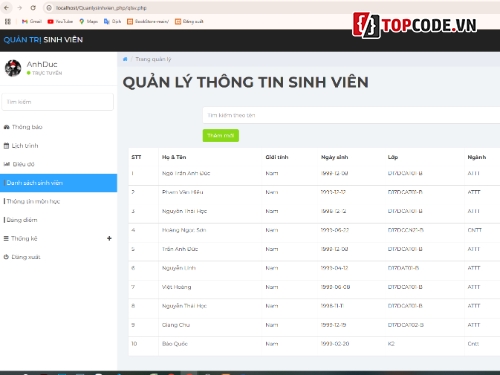Select student Việt Hoàng
The image size is (500, 375).
(x=177, y=287)
